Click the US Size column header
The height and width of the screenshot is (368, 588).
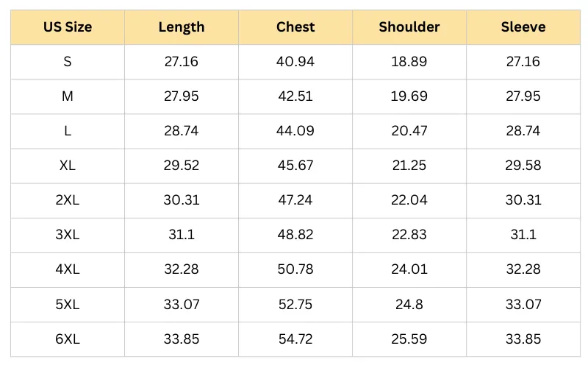(68, 27)
